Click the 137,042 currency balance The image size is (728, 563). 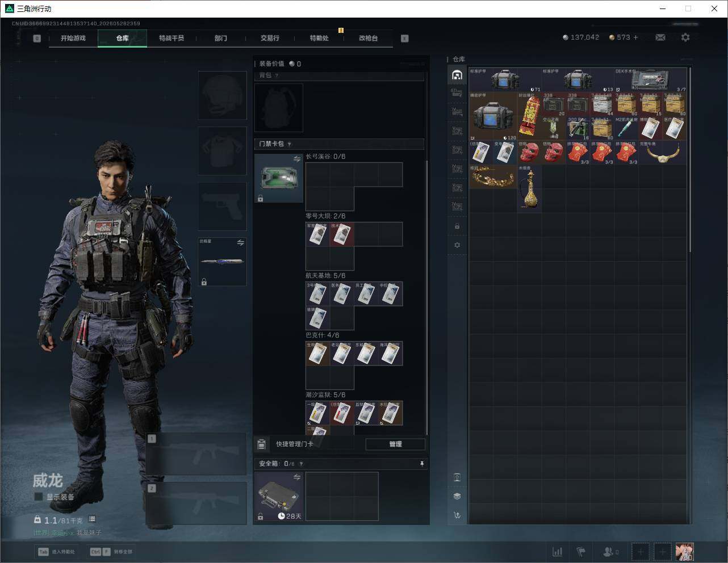[581, 37]
